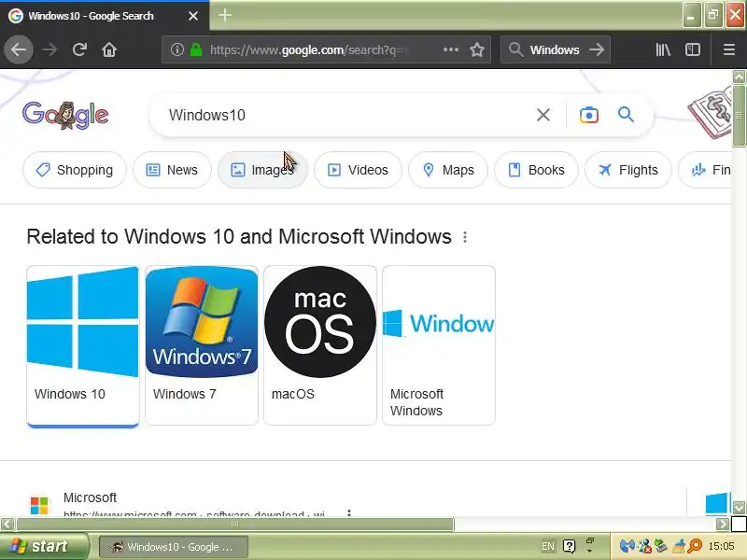Click the forward navigation arrow
747x560 pixels.
[49, 49]
